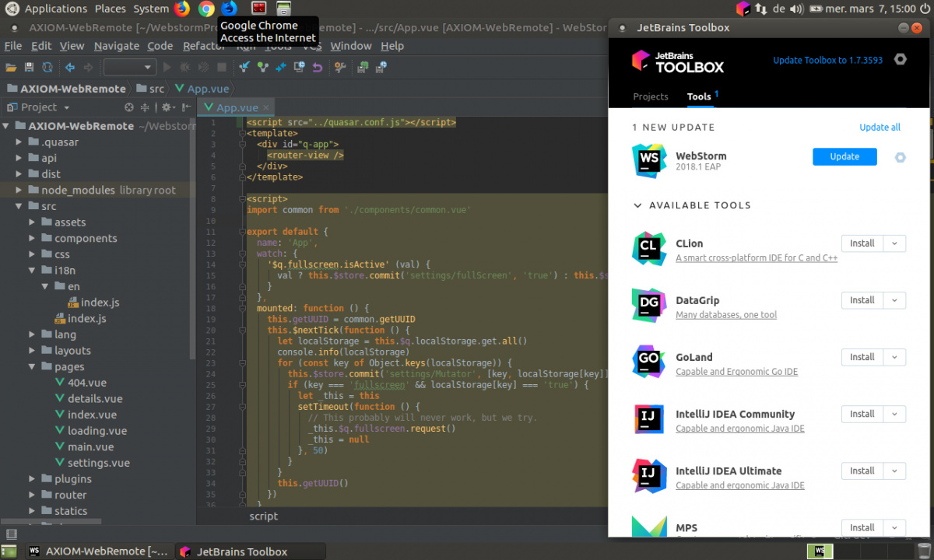Screen dimensions: 934x560
Task: Click Update Toolbox to 1.7.3593 link
Action: point(827,60)
